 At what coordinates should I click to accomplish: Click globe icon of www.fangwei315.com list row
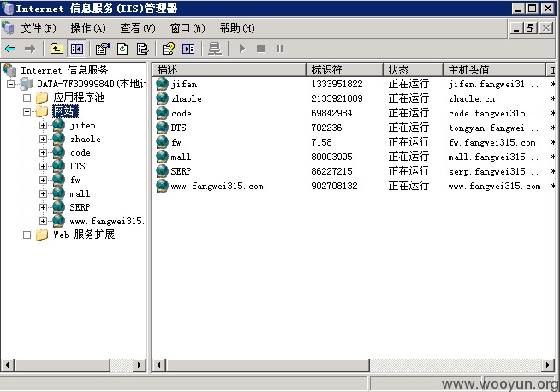[162, 186]
